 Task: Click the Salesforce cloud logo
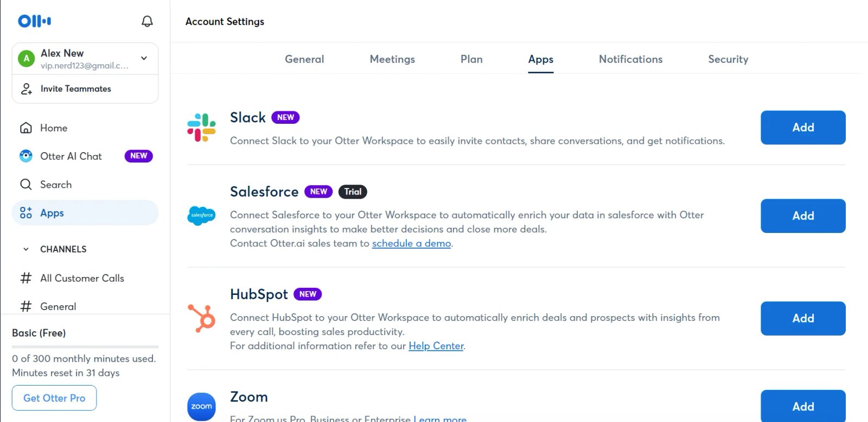coord(201,216)
